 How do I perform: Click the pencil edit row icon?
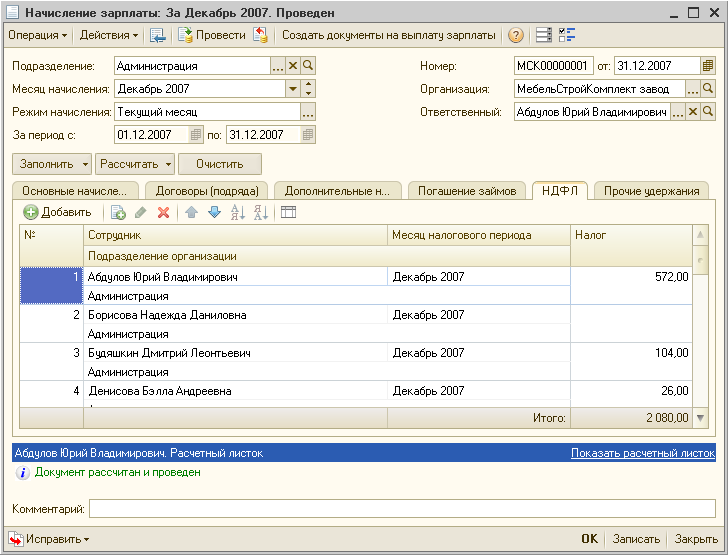pos(141,213)
